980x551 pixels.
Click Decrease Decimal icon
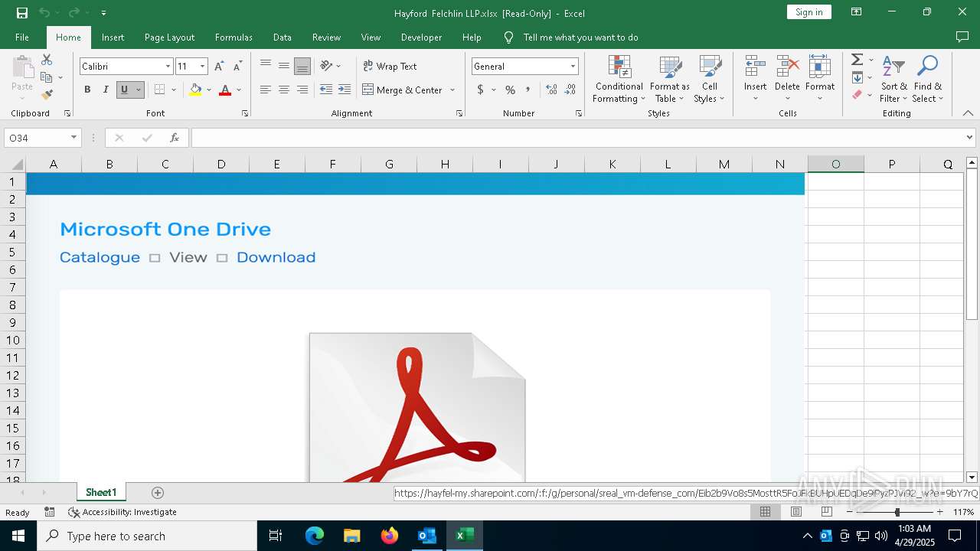pos(570,90)
